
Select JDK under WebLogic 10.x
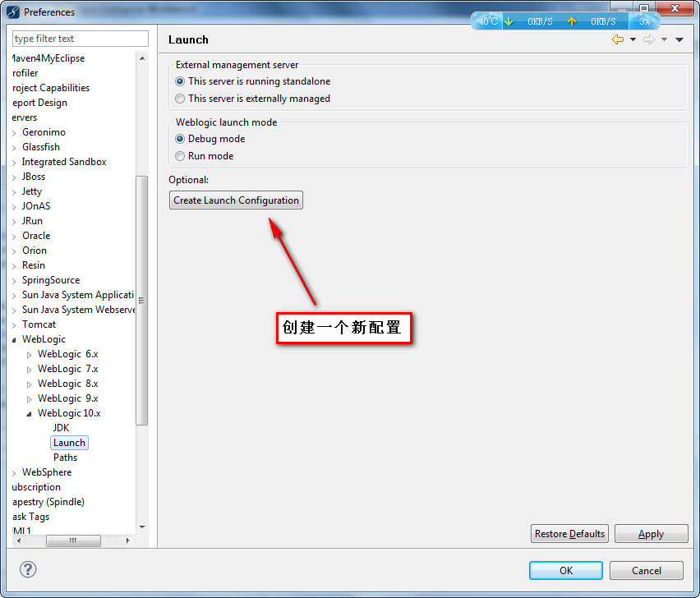click(x=61, y=427)
